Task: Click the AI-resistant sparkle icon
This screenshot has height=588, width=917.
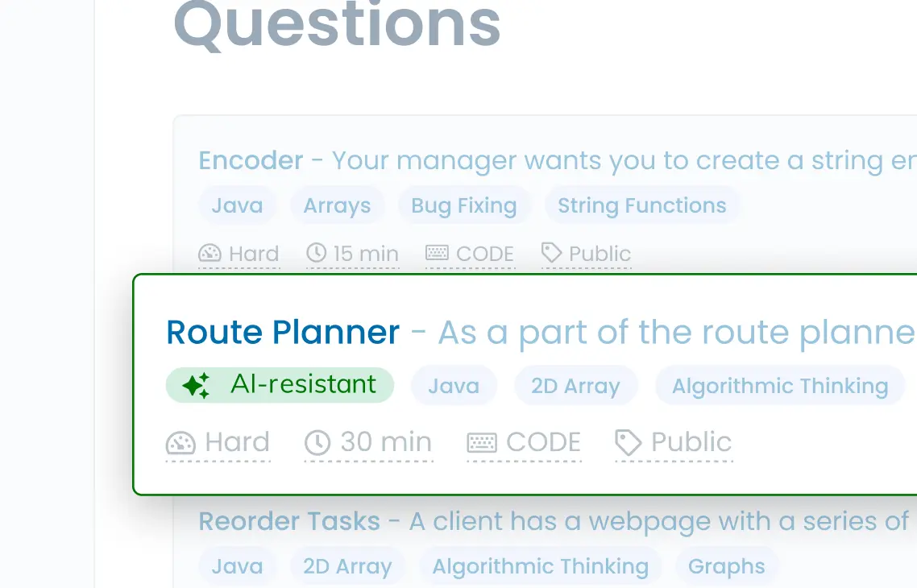Action: [x=196, y=386]
